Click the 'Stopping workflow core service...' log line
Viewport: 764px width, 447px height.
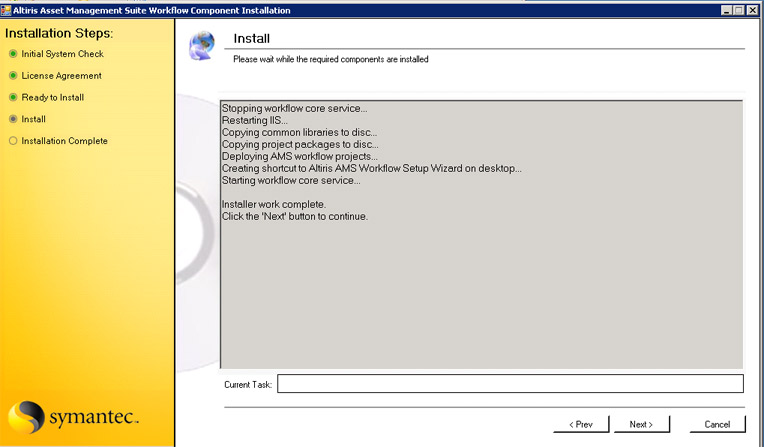click(x=295, y=108)
